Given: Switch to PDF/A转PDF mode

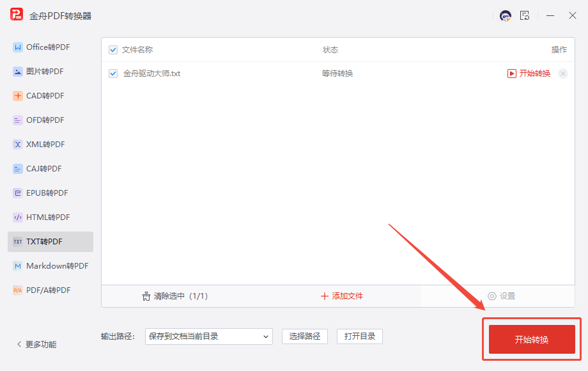Looking at the screenshot, I should 50,290.
